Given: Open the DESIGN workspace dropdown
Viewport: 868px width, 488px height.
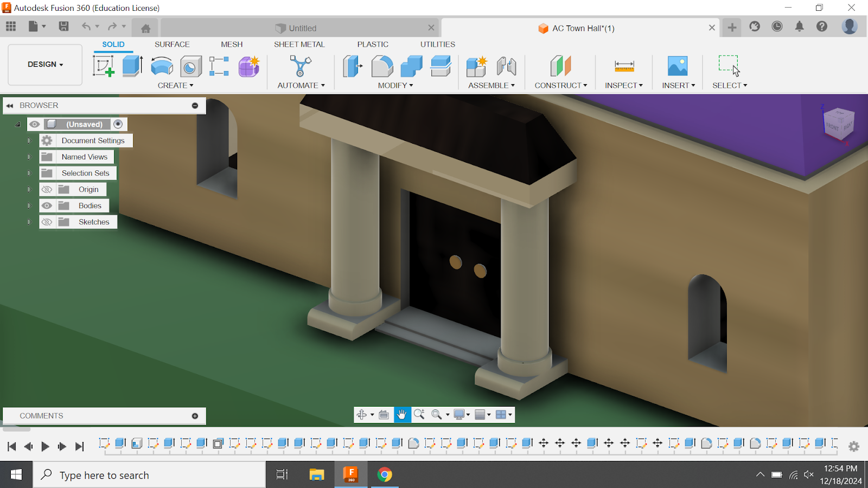Looking at the screenshot, I should [x=45, y=65].
